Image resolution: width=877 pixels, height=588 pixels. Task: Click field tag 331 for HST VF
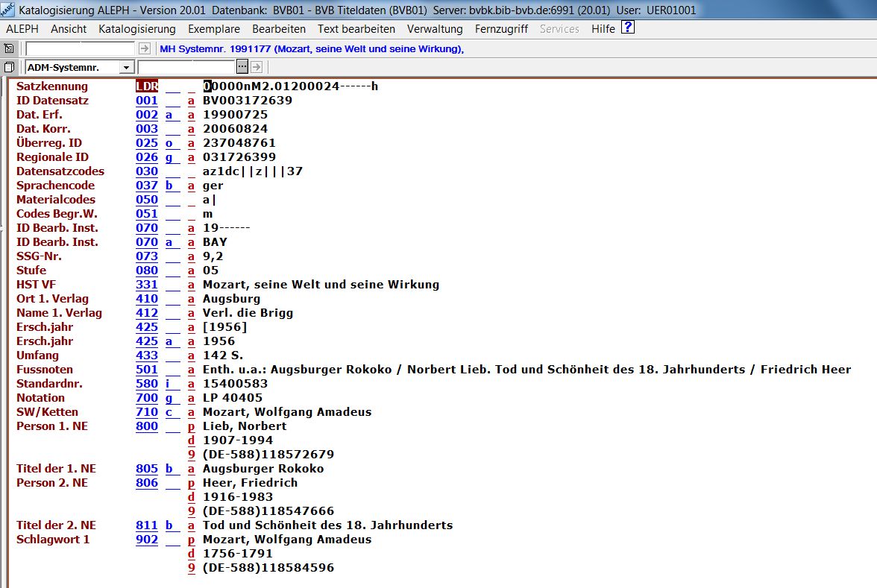click(x=147, y=285)
